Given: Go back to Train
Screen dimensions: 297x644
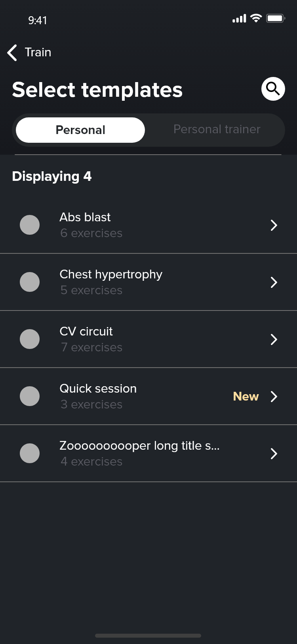Looking at the screenshot, I should 38,52.
